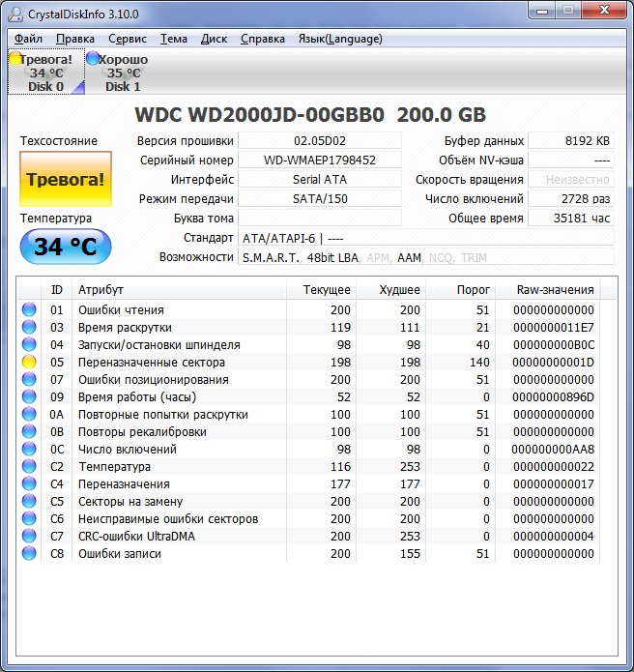The width and height of the screenshot is (634, 672).
Task: Click the Raw-значения column header
Action: (548, 290)
